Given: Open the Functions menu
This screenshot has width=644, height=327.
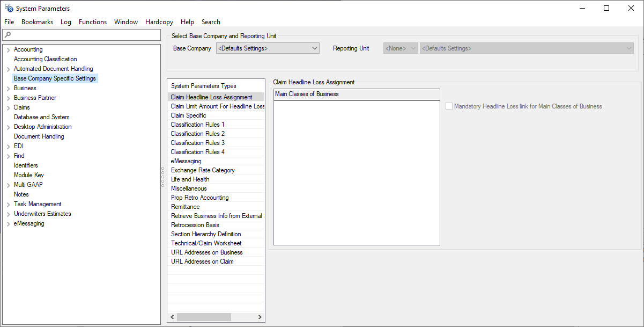Looking at the screenshot, I should (92, 22).
